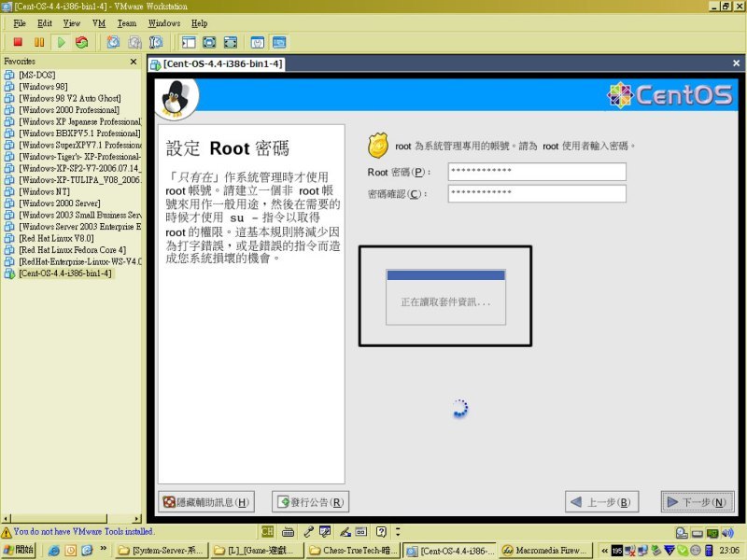Open the Team menu
The image size is (747, 560).
(127, 23)
